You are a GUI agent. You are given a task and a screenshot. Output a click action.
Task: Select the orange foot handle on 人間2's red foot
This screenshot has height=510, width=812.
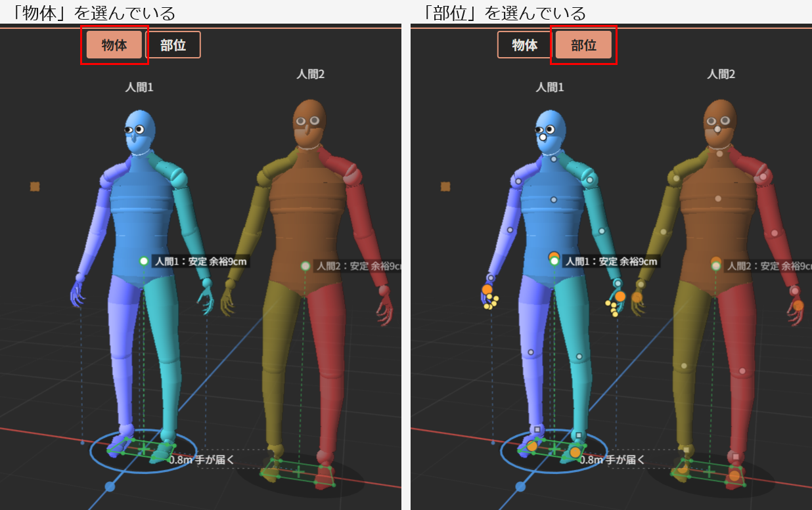coord(734,475)
